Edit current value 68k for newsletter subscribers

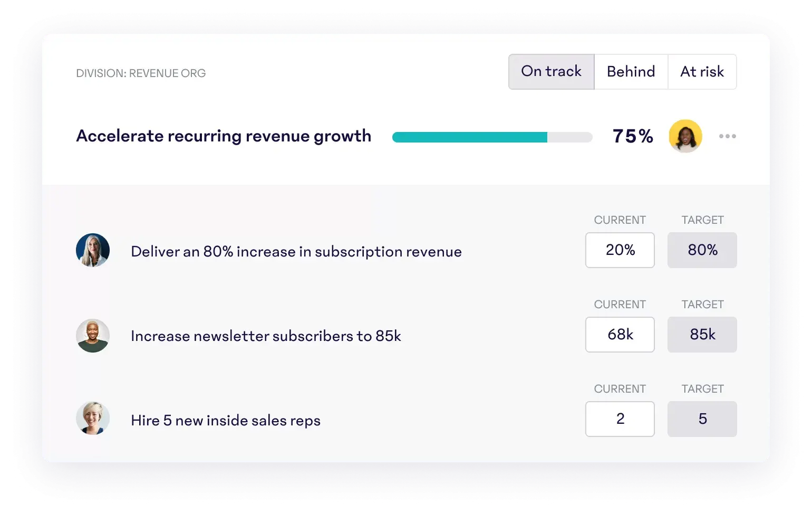tap(620, 335)
